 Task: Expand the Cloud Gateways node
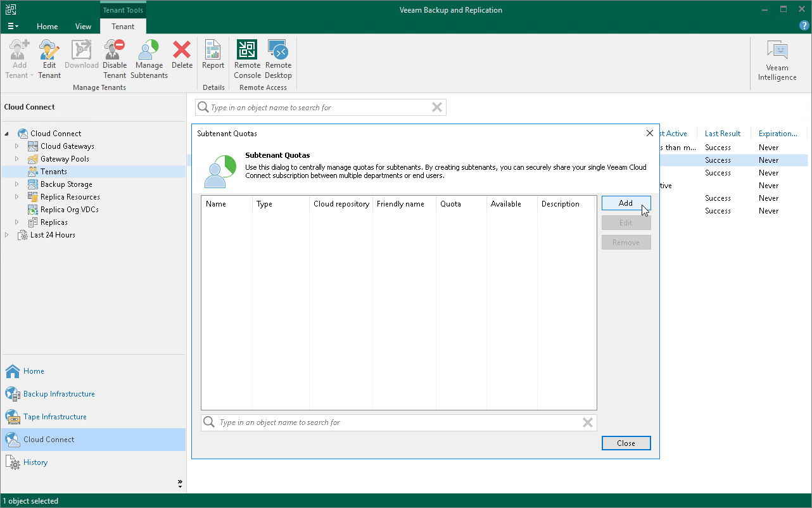coord(17,146)
